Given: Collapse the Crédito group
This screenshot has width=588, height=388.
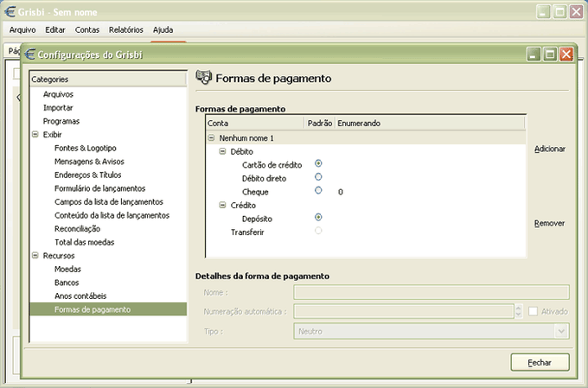Looking at the screenshot, I should click(x=222, y=205).
